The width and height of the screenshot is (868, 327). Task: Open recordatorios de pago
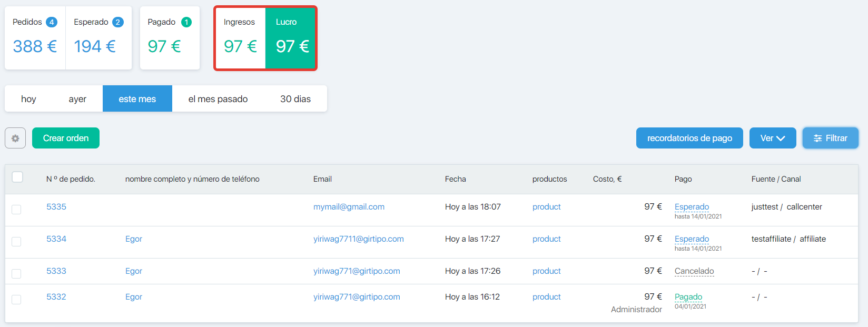689,138
